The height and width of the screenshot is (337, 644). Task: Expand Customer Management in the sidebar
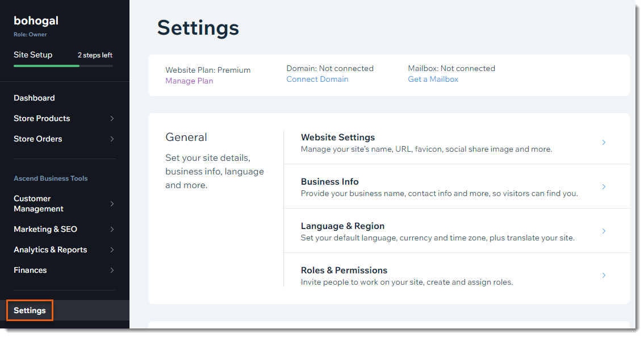tap(112, 203)
